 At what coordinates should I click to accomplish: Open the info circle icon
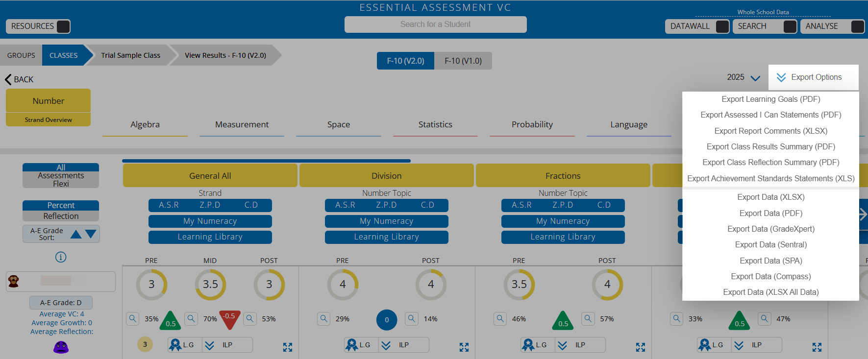coord(61,257)
